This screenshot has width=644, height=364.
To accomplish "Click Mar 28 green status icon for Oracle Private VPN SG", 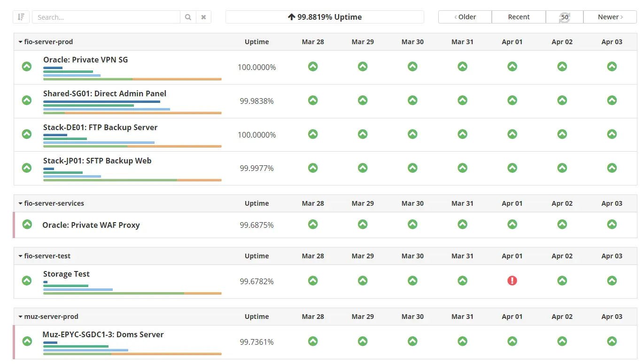I will 313,66.
